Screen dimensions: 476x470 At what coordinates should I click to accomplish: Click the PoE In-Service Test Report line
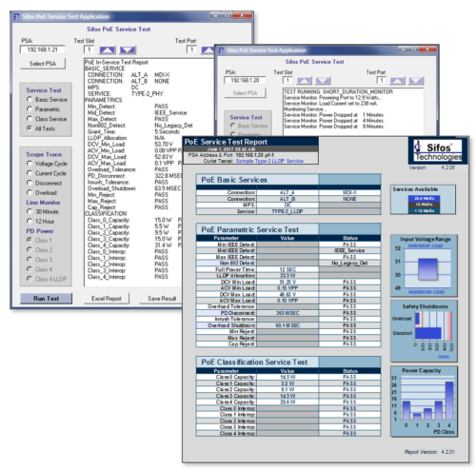click(x=116, y=62)
